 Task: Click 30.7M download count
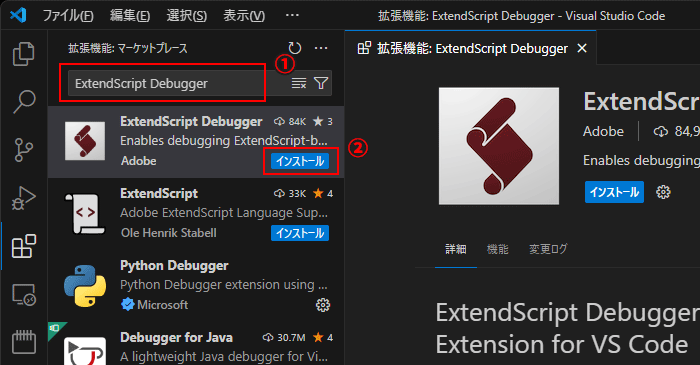tap(284, 337)
